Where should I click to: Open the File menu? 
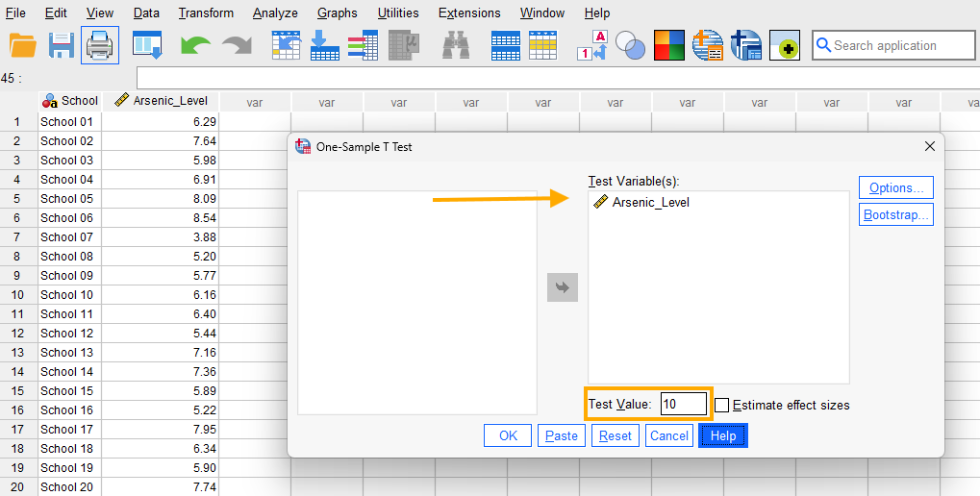point(15,12)
